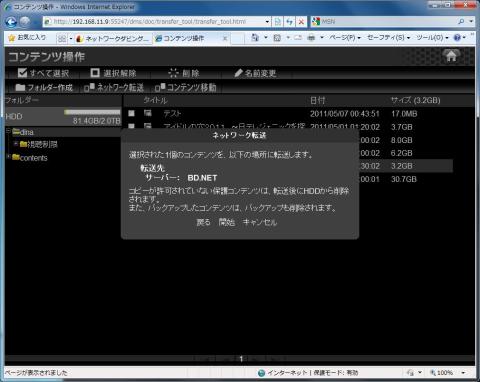Open the IE help question-mark icon

click(x=457, y=38)
